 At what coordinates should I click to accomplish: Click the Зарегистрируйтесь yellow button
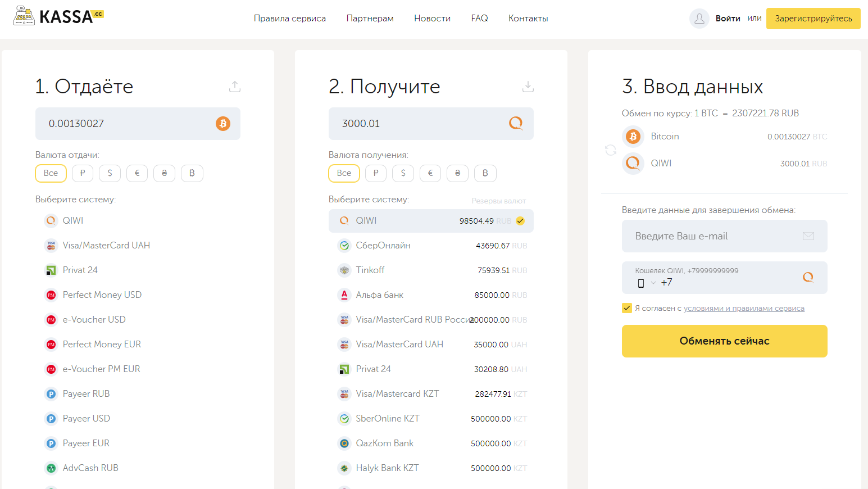pyautogui.click(x=813, y=19)
